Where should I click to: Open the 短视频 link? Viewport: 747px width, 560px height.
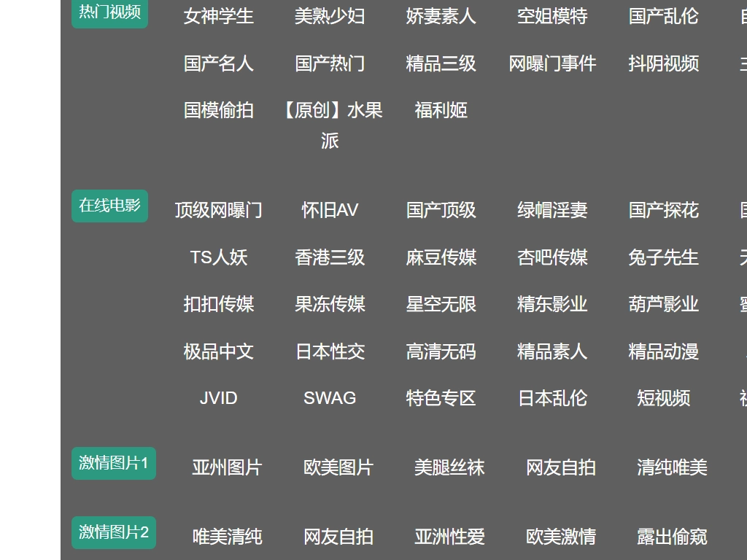pyautogui.click(x=663, y=398)
